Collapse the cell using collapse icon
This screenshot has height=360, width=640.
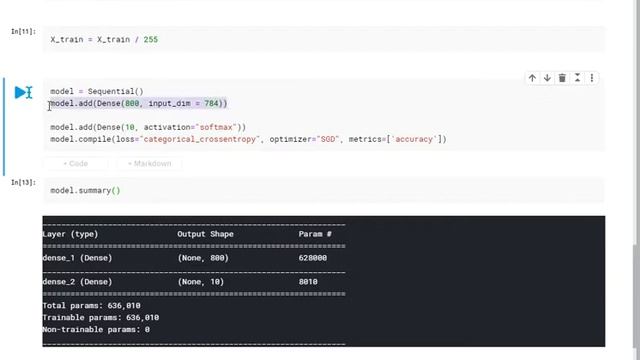click(577, 78)
